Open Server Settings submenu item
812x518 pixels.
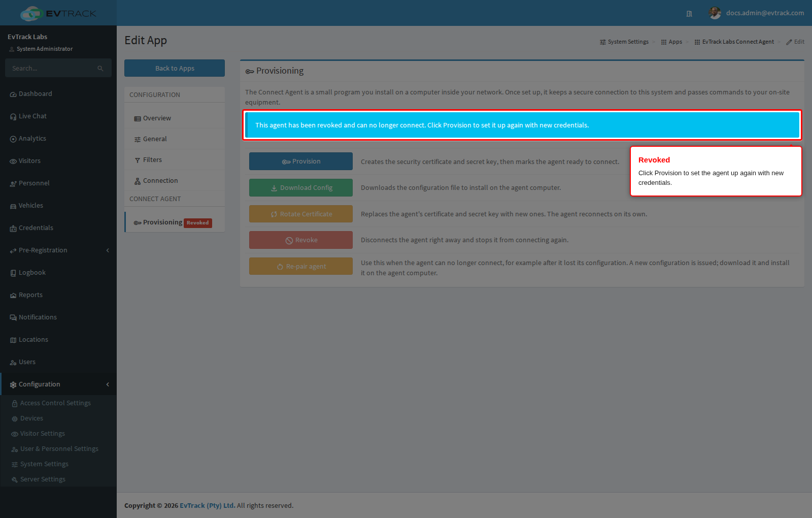point(58,479)
